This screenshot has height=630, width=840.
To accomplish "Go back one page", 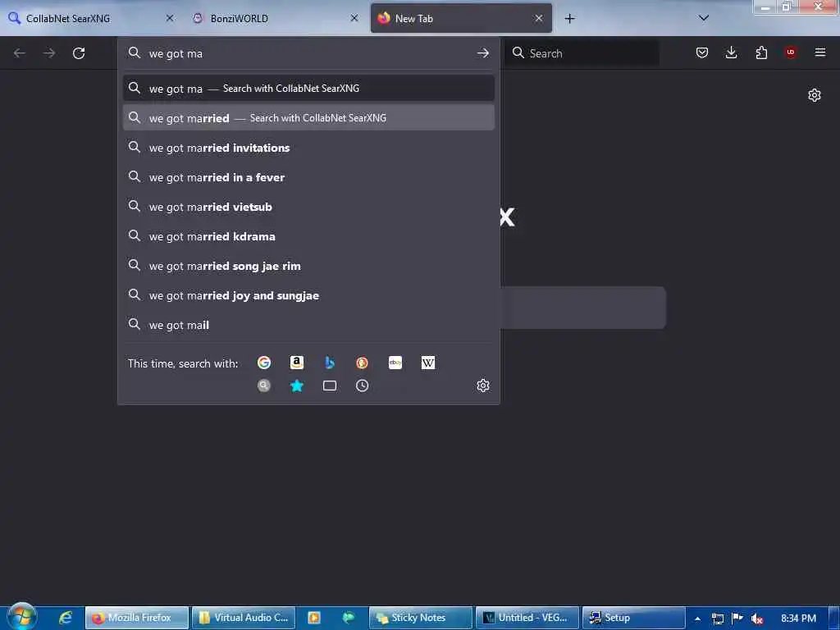I will click(20, 53).
